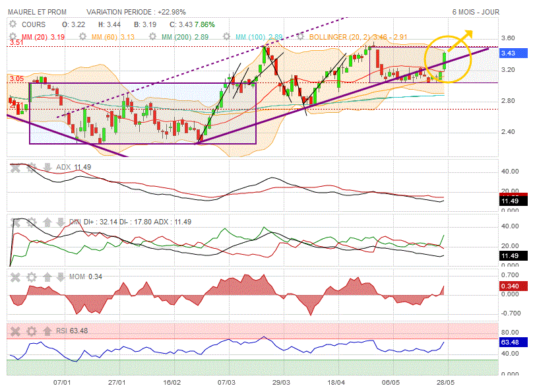This screenshot has height=392, width=533.
Task: Open settings gear for MM (200)
Action: [x=152, y=36]
